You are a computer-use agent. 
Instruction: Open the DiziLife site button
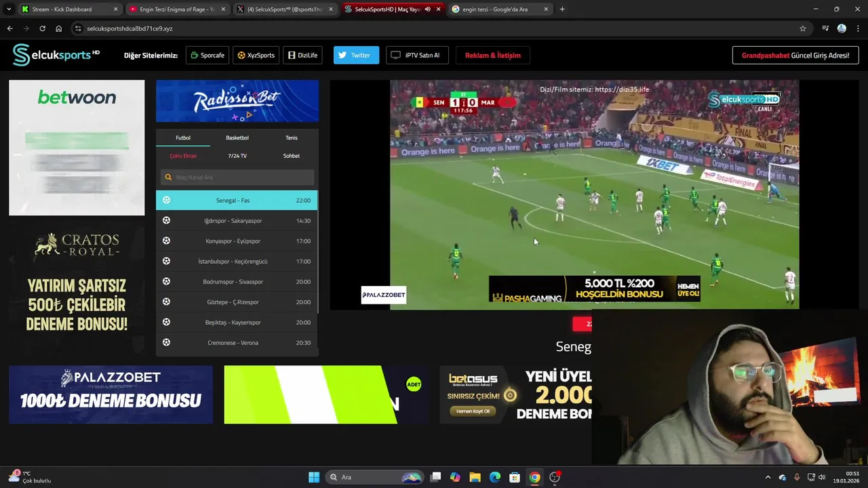302,56
